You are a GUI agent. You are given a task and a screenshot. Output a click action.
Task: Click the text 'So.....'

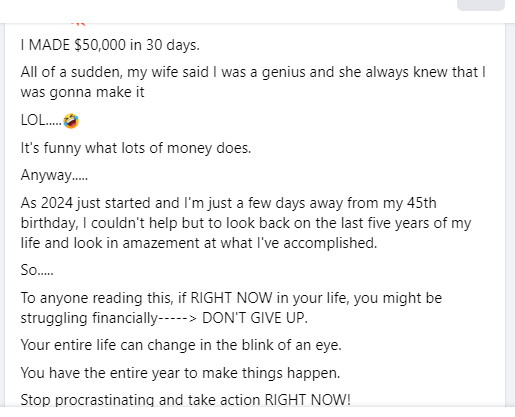coord(37,270)
